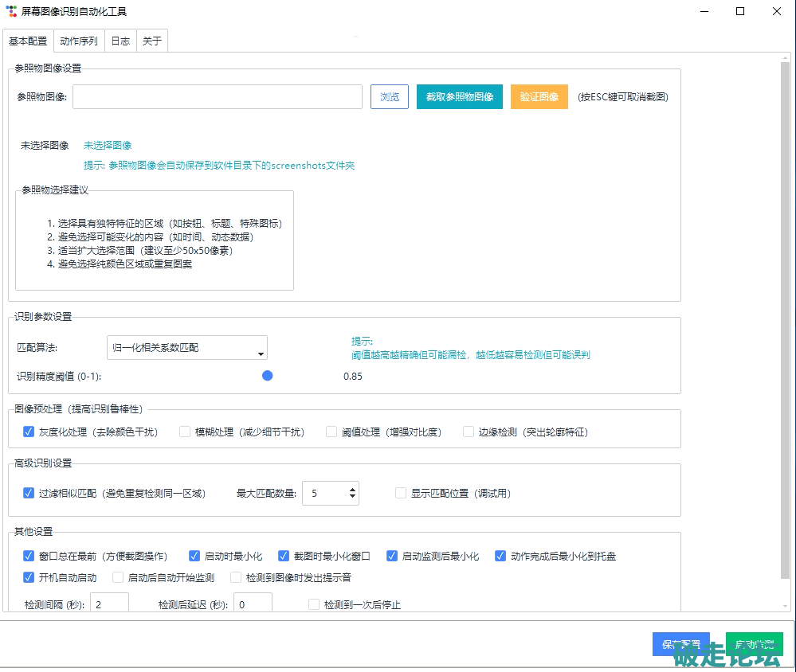This screenshot has width=796, height=672.
Task: Click the 浏览 button
Action: [389, 97]
